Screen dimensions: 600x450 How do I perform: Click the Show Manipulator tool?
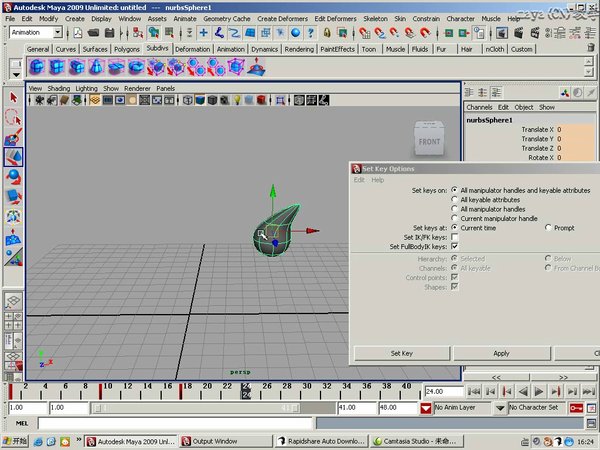[13, 257]
